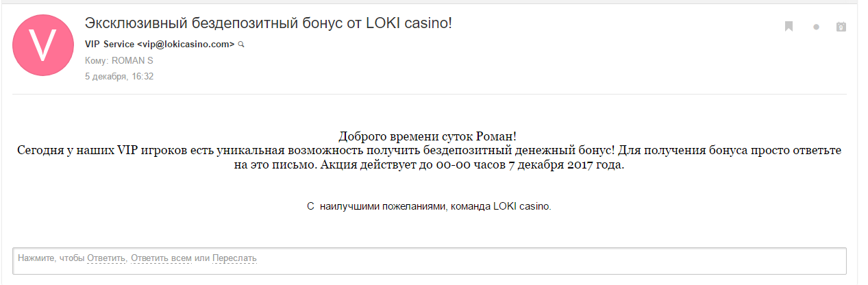
Task: Click "Переслать" to forward the email
Action: 234,258
